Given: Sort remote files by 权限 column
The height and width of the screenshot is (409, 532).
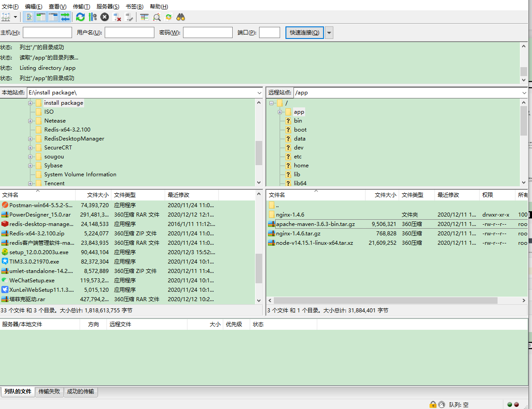Looking at the screenshot, I should tap(497, 195).
